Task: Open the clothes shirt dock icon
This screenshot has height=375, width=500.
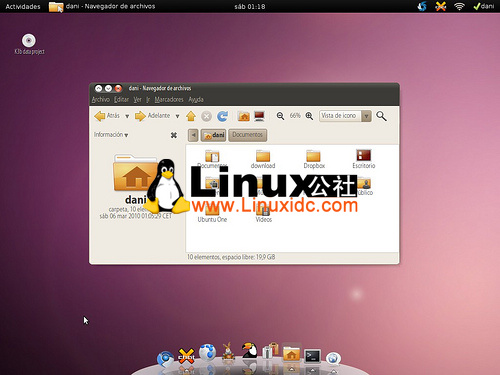Action: tap(271, 351)
